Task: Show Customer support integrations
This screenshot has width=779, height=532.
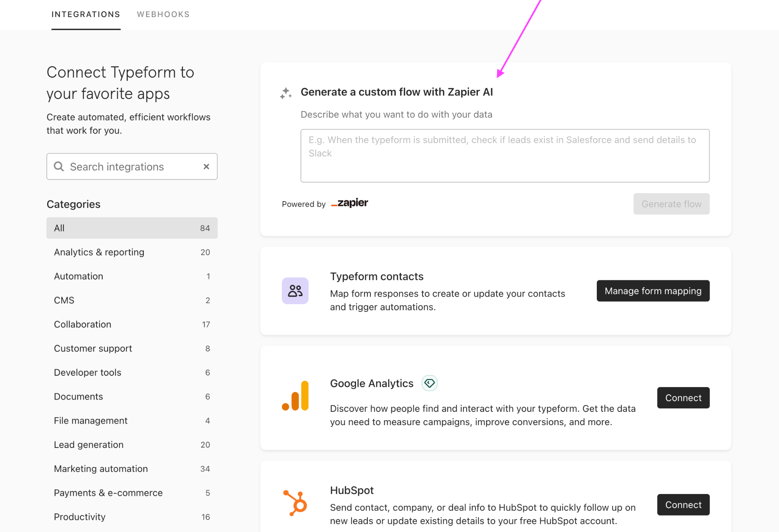Action: coord(132,348)
